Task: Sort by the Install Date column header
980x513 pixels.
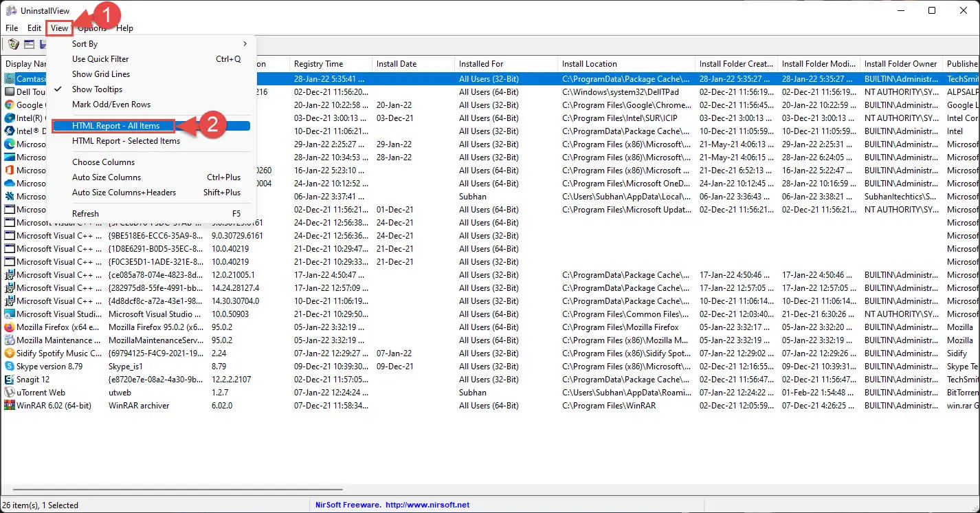Action: (413, 64)
